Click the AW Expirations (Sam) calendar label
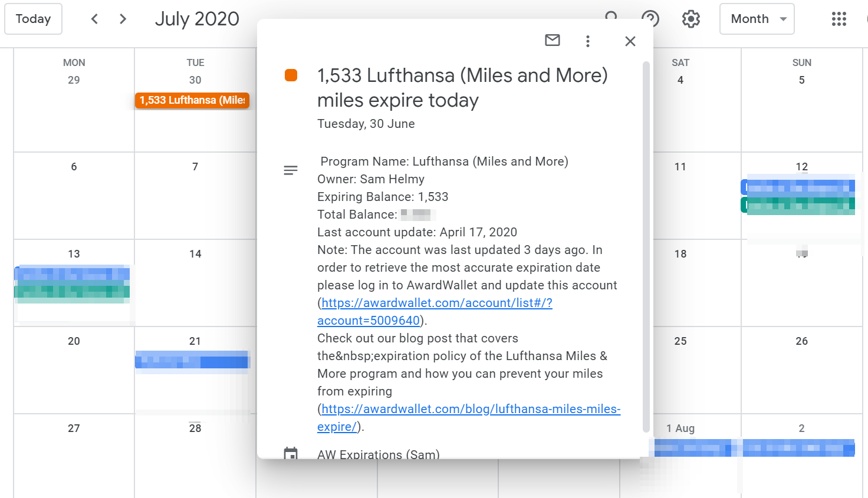This screenshot has height=498, width=868. point(379,454)
